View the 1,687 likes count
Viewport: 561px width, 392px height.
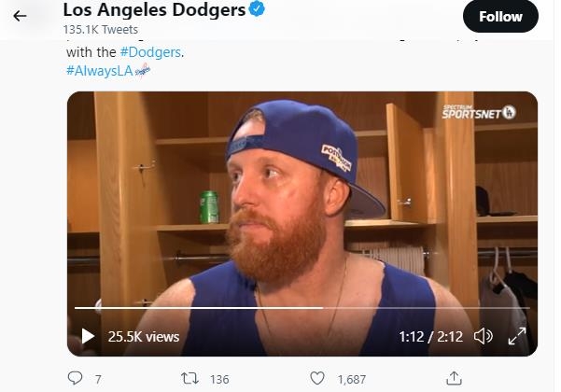click(351, 379)
